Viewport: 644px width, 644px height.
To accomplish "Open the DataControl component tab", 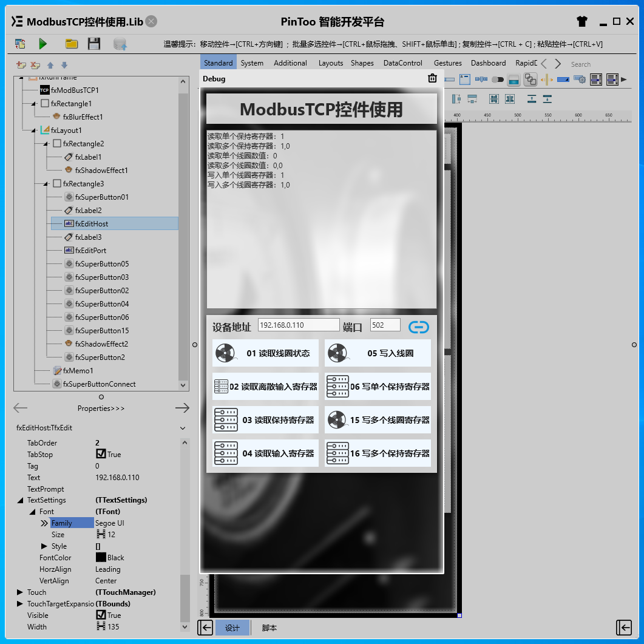I will tap(403, 63).
